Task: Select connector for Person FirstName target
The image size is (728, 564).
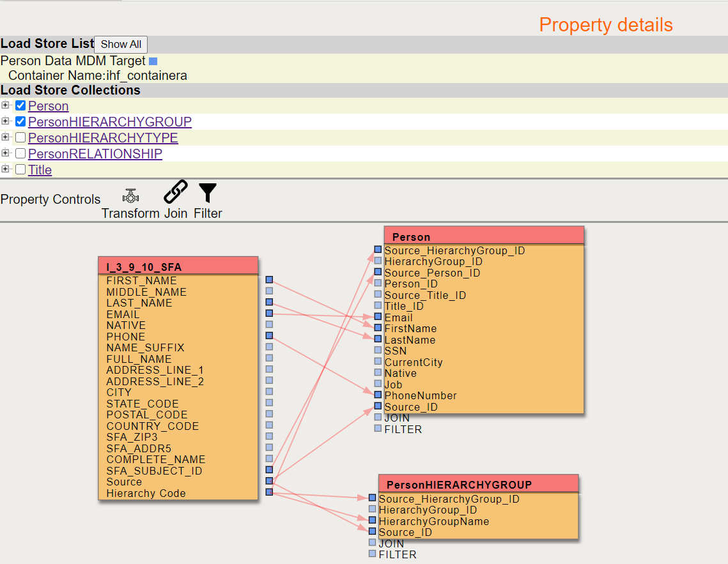Action: coord(378,328)
